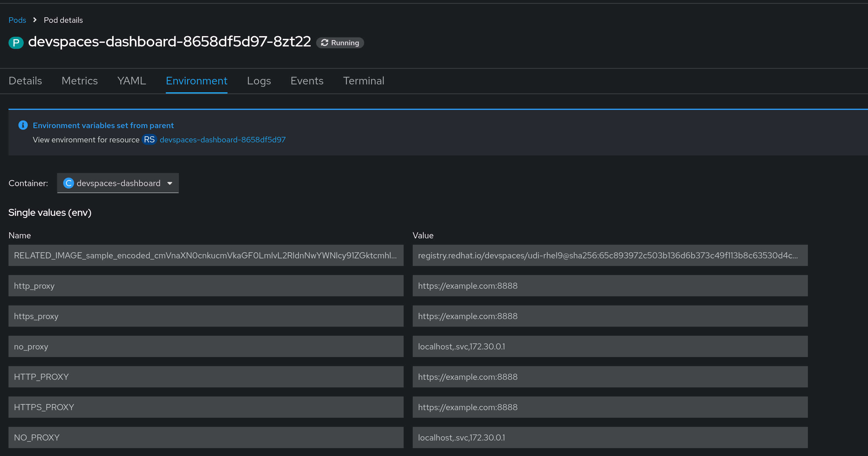This screenshot has height=456, width=868.
Task: Open the Container dropdown caret
Action: click(x=170, y=183)
